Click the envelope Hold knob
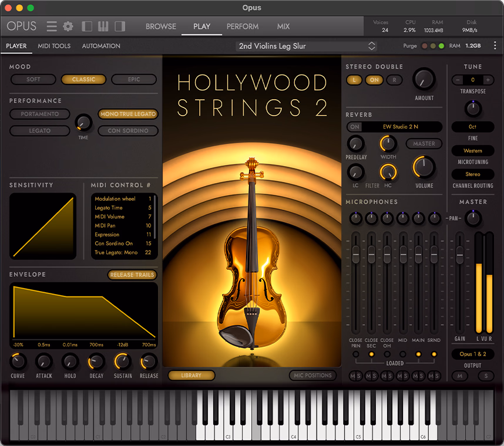This screenshot has height=446, width=504. 70,361
